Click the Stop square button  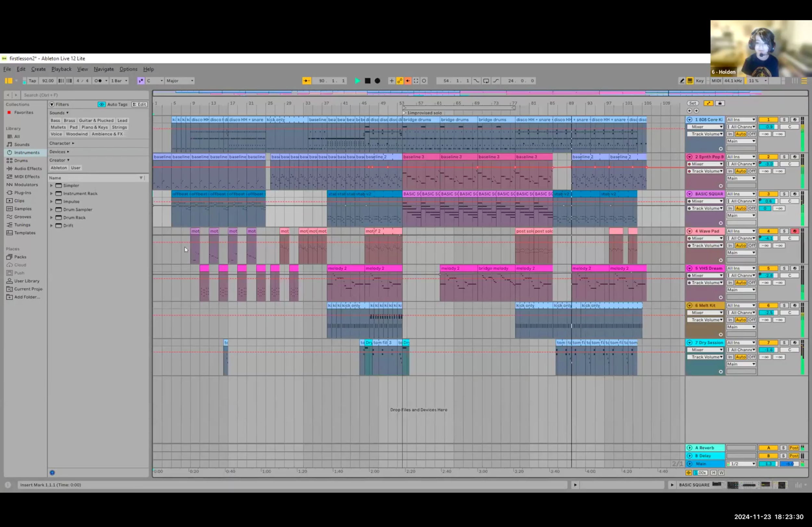click(367, 81)
